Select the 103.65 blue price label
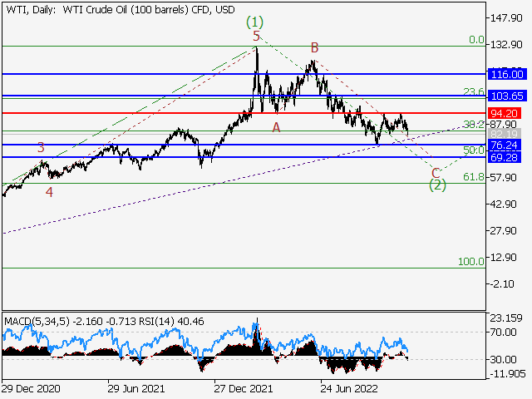Viewport: 532px width, 399px height. click(507, 96)
